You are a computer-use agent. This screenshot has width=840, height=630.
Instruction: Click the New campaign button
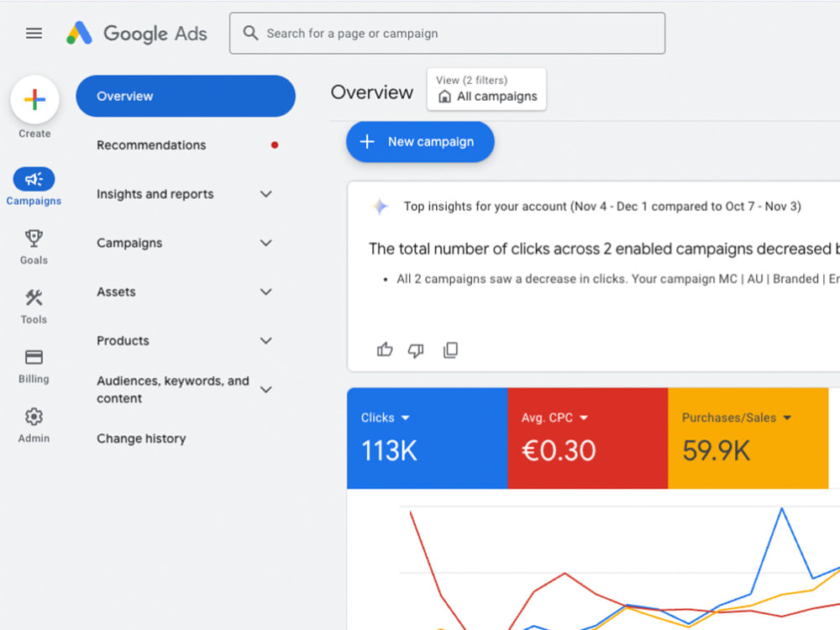click(420, 142)
